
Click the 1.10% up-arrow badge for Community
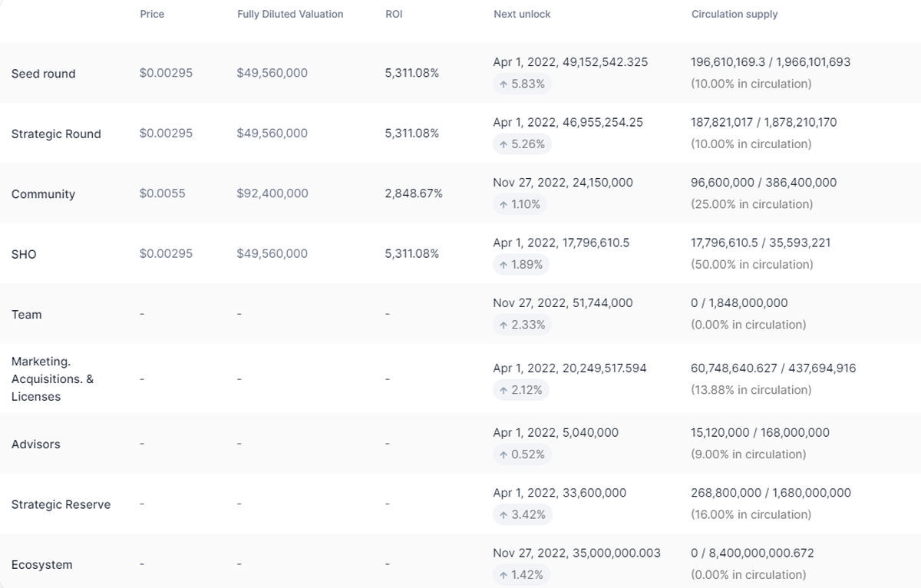pos(520,204)
